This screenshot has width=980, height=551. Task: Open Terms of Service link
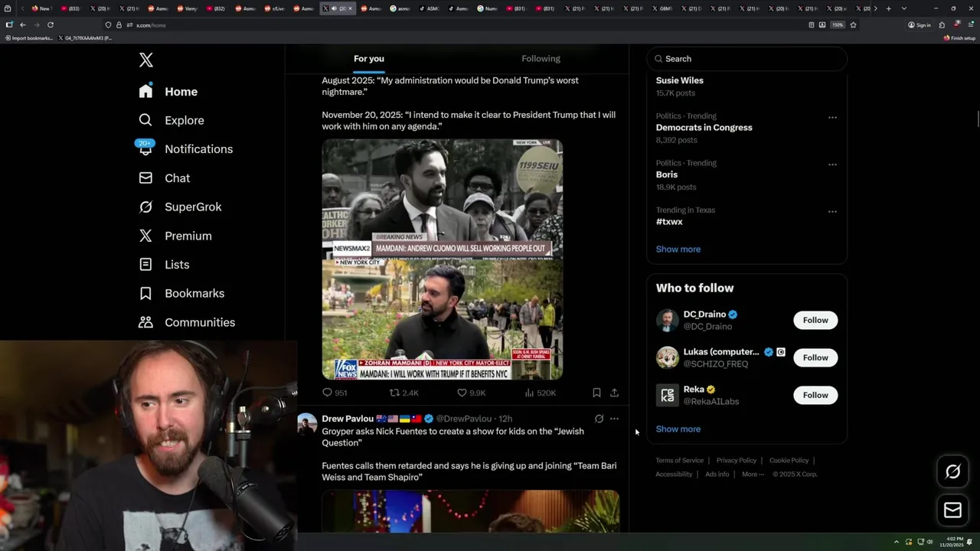coord(679,460)
